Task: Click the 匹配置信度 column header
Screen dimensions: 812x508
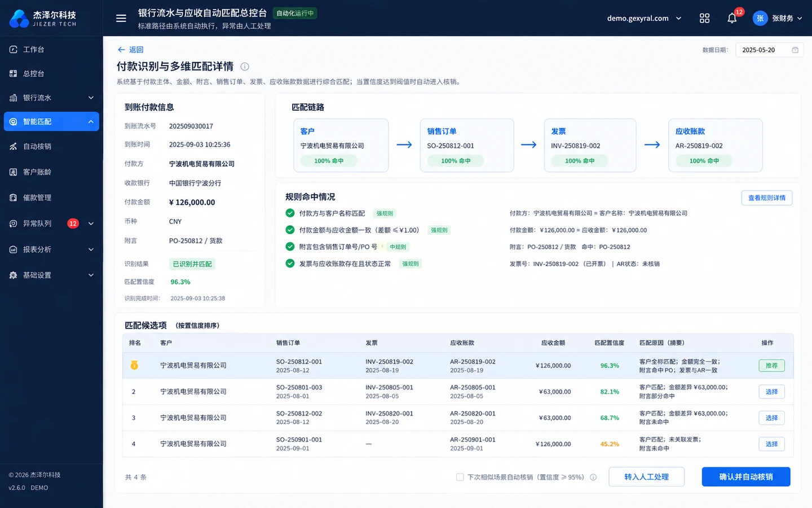Action: pyautogui.click(x=609, y=343)
